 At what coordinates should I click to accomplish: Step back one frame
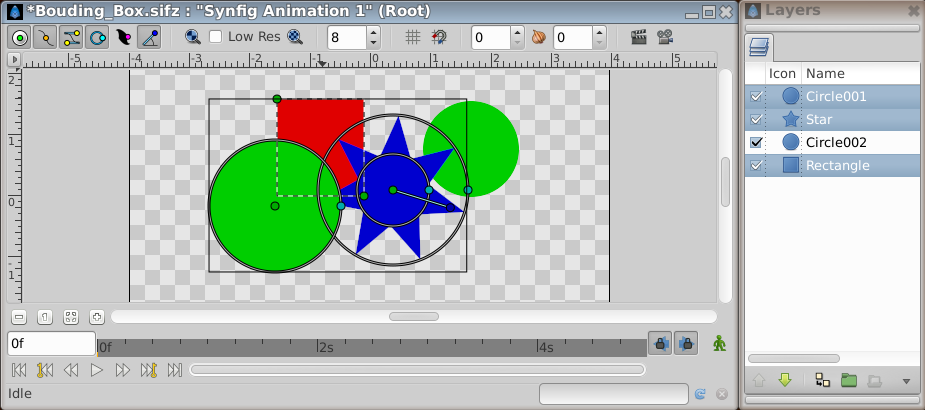pyautogui.click(x=71, y=370)
